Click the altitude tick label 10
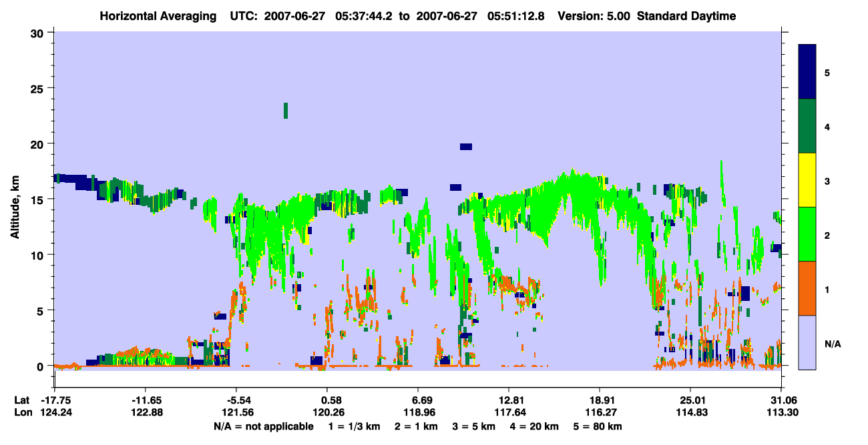The image size is (868, 445). pos(38,256)
